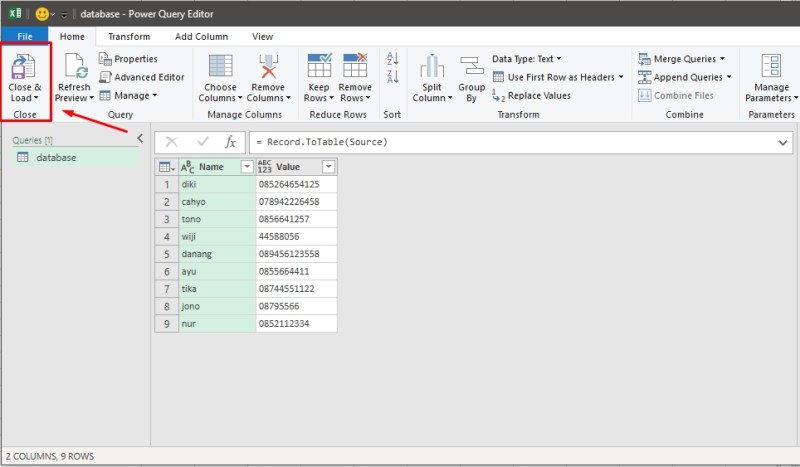Select row number 5
This screenshot has width=800, height=467.
167,254
